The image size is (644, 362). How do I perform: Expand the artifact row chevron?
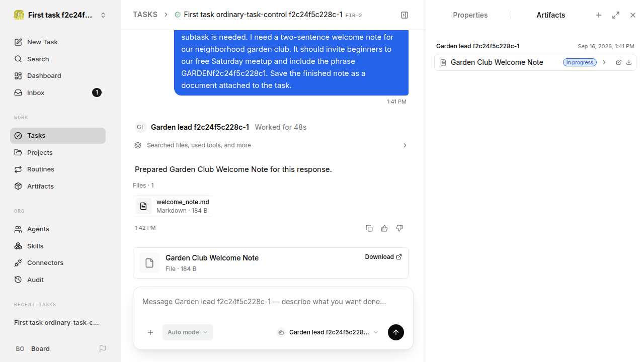(604, 62)
